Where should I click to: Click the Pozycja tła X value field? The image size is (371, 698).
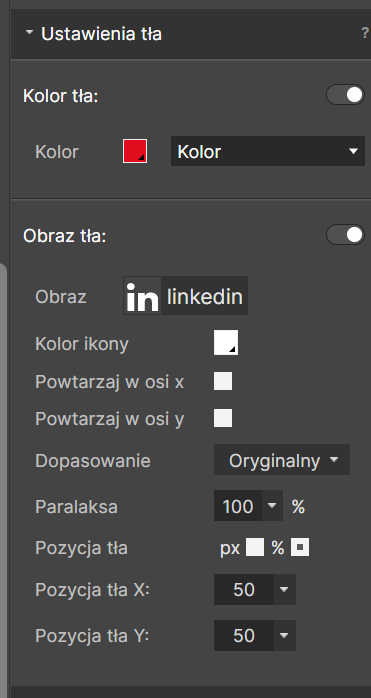pos(244,589)
